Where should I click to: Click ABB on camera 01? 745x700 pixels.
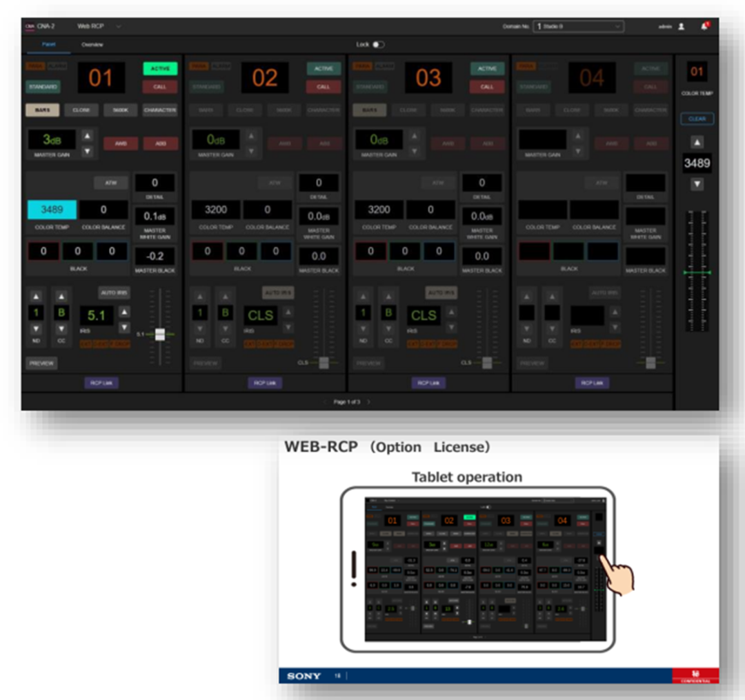[161, 143]
